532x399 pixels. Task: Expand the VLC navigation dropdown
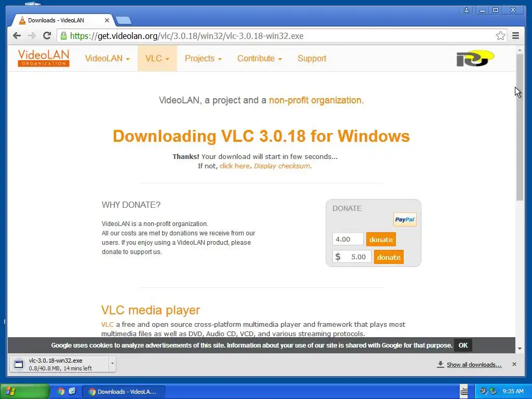pos(157,58)
